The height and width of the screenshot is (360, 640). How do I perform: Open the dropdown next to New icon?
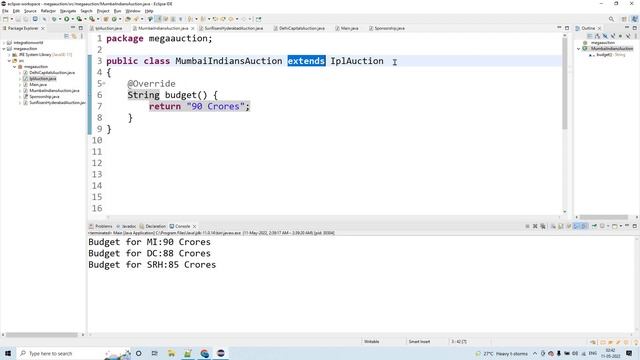[x=12, y=19]
